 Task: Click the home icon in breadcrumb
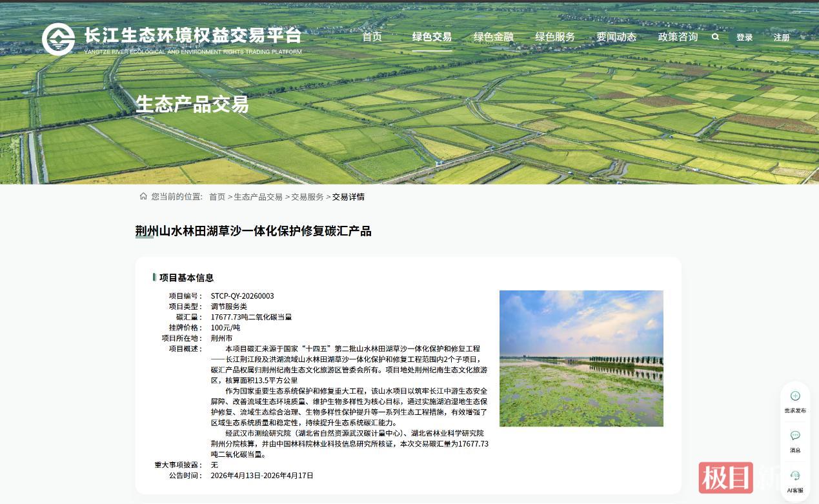pyautogui.click(x=143, y=196)
